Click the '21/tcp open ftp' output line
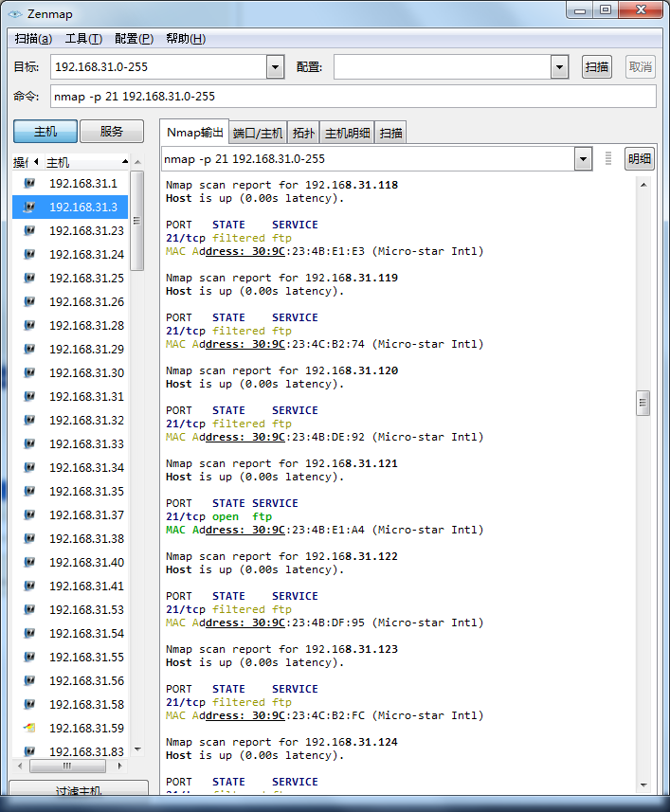This screenshot has height=812, width=670. coord(219,516)
